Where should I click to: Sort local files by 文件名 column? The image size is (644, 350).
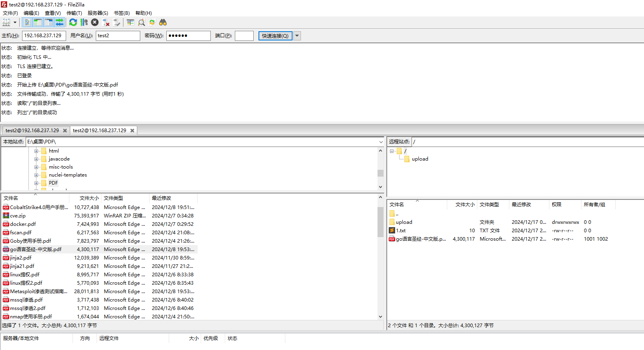click(x=35, y=198)
